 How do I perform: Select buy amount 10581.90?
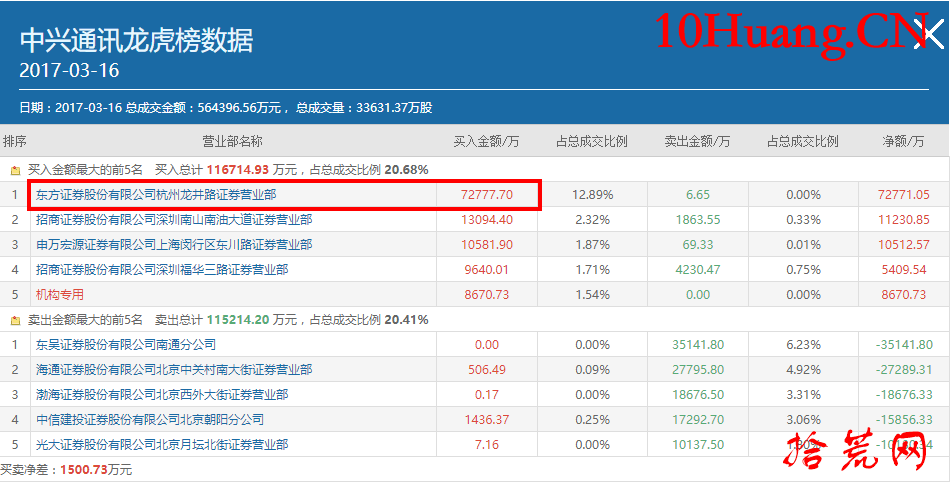point(486,245)
